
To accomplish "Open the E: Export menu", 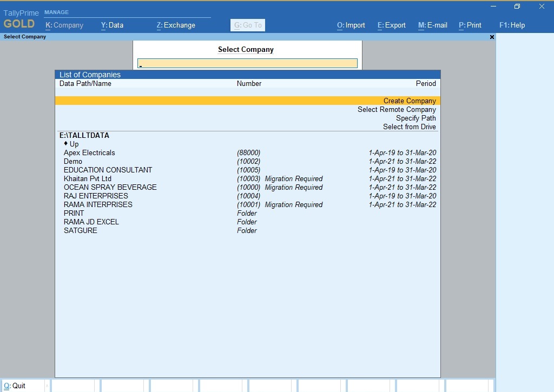I will tap(392, 25).
